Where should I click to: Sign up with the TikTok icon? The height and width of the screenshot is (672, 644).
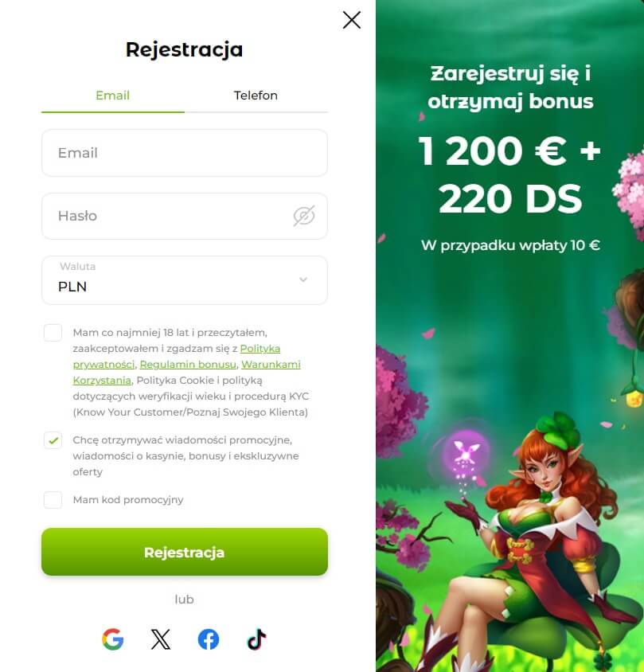tap(256, 639)
